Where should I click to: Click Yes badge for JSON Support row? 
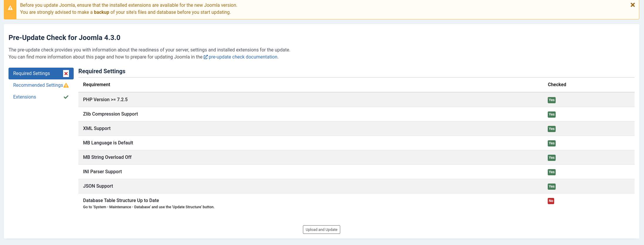[552, 186]
